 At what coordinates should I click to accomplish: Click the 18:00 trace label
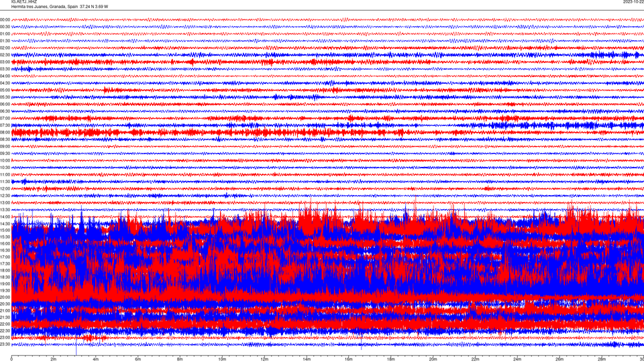(x=5, y=270)
